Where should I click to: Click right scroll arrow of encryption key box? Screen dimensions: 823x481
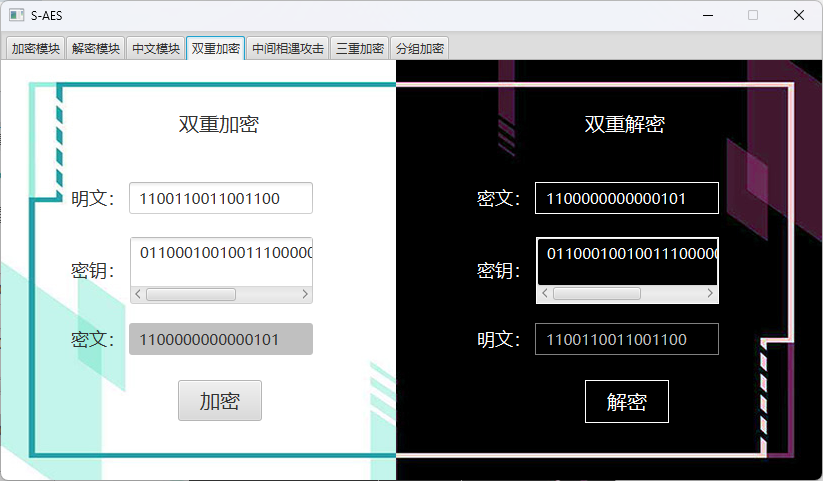coord(305,295)
